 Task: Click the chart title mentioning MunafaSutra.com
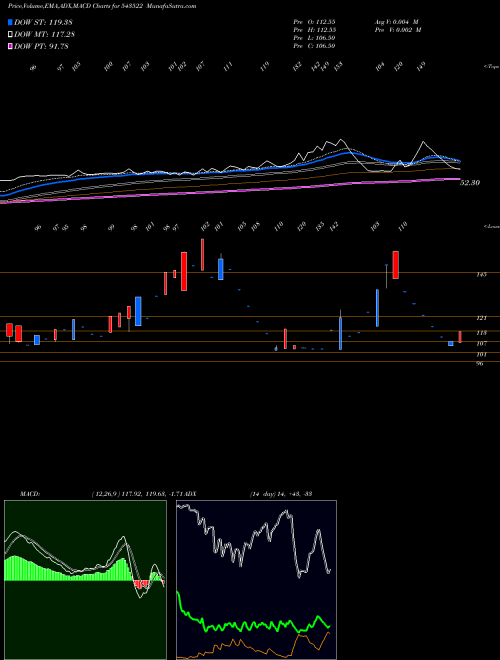point(102,6)
